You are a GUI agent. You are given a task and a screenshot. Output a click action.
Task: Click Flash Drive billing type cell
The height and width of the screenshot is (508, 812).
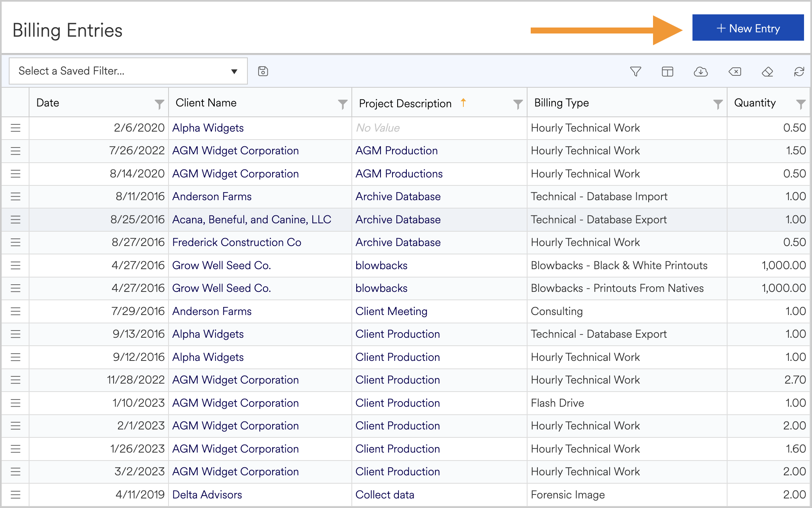627,403
